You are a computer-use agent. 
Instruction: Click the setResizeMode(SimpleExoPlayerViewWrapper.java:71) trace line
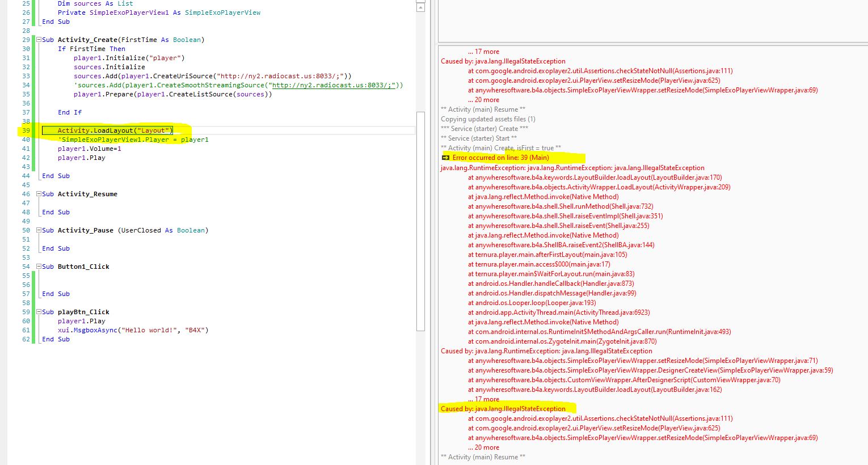[643, 361]
